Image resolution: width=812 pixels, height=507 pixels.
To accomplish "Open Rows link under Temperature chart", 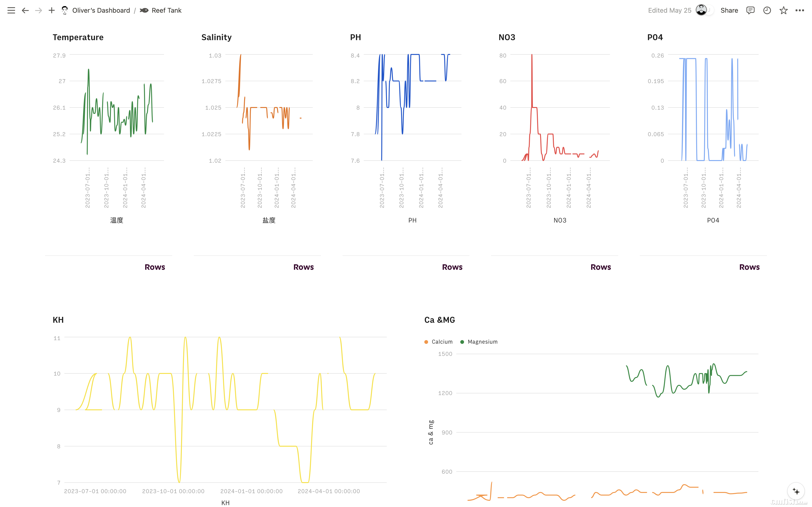I will [155, 267].
